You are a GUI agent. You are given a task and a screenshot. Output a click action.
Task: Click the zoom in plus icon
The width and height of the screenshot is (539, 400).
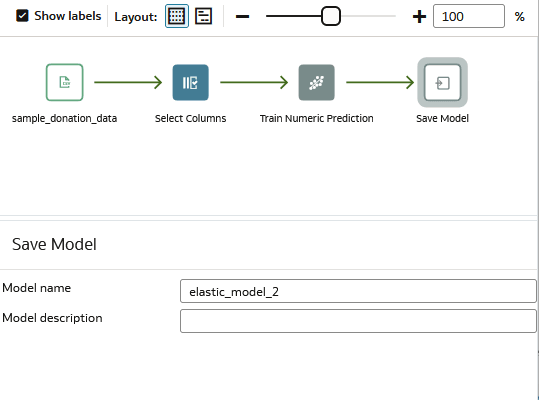419,16
